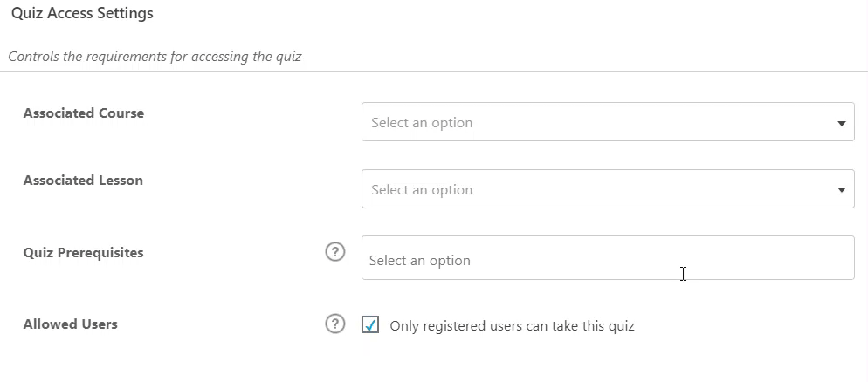This screenshot has height=382, width=868.
Task: Click 'Select an option' placeholder in Associated Course
Action: 422,123
